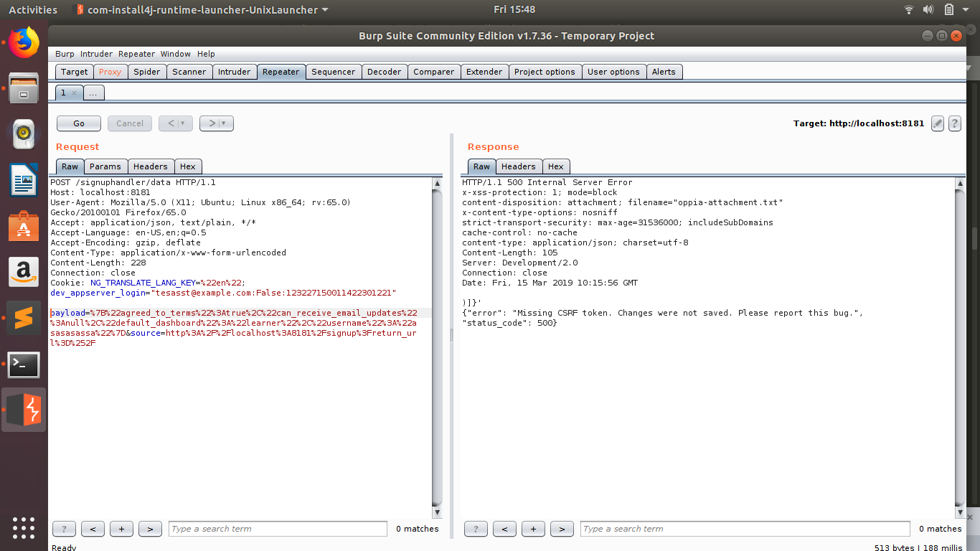Open the system menu dropdown arrow
The width and height of the screenshot is (980, 551).
[x=966, y=10]
